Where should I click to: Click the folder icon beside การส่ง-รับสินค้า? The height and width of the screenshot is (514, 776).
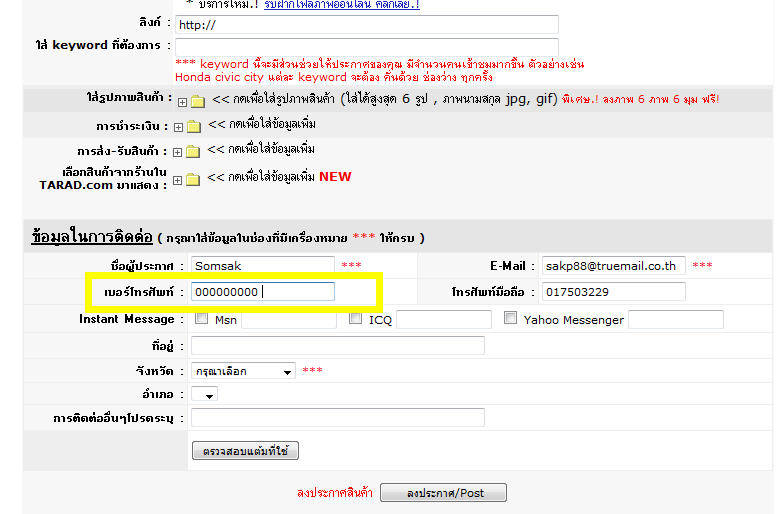tap(193, 152)
